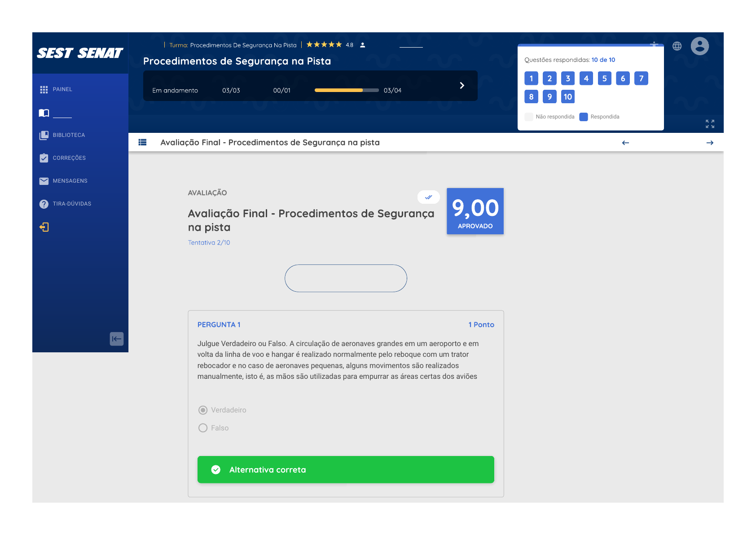Select the Falso radio option
756x535 pixels.
tap(203, 428)
